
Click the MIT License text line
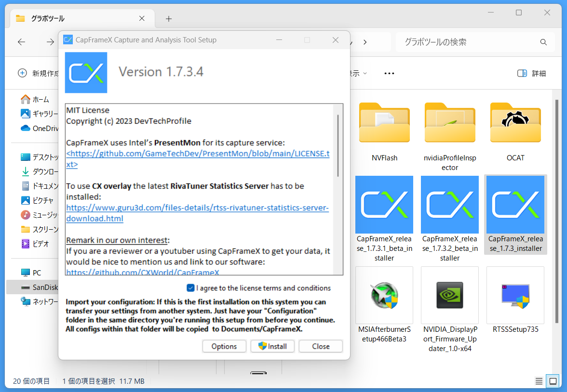(88, 110)
